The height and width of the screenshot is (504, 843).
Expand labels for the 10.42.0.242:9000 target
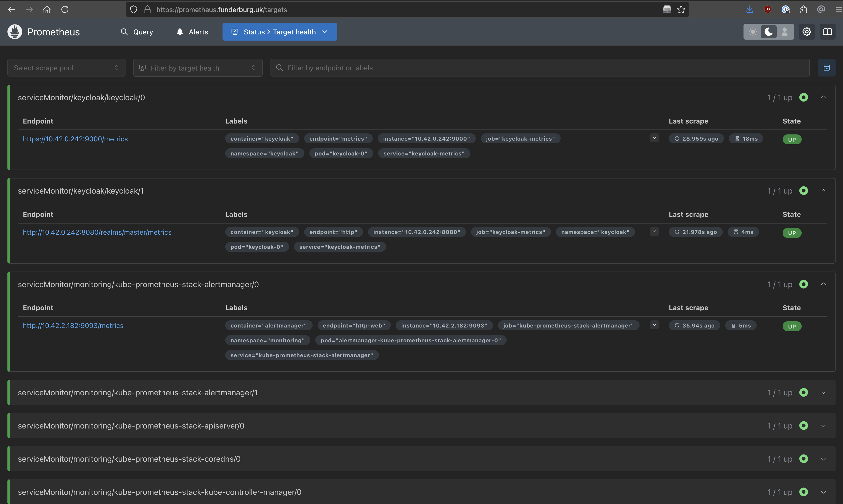pyautogui.click(x=654, y=138)
